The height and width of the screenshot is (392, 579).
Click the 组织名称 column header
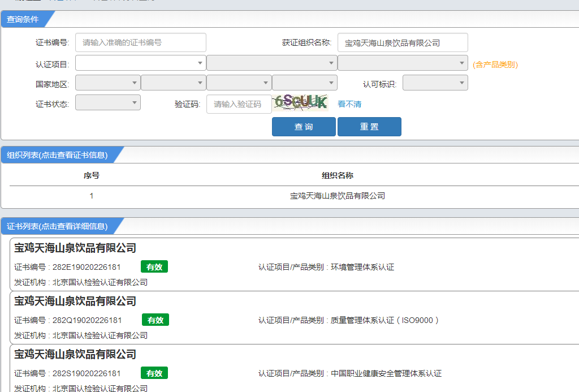click(337, 175)
